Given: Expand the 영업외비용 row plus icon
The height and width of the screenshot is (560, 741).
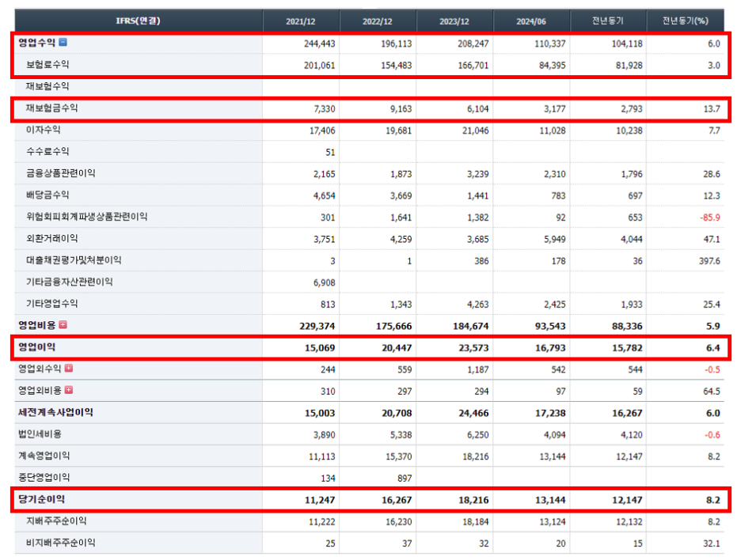Looking at the screenshot, I should pyautogui.click(x=69, y=390).
